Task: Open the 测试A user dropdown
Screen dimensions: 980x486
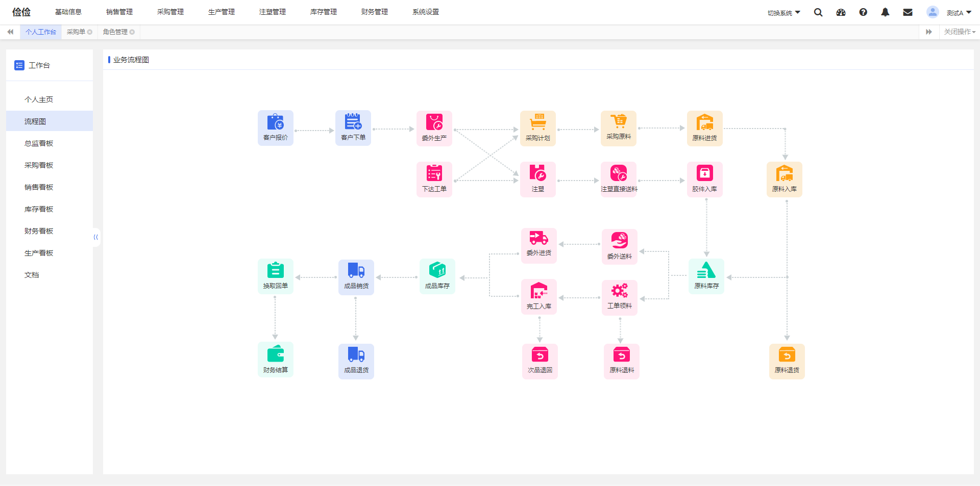Action: tap(959, 13)
